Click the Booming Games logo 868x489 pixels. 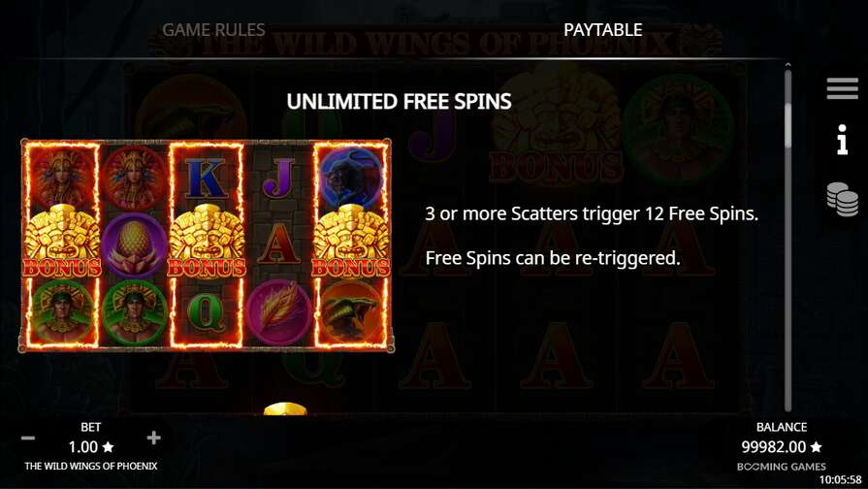(x=781, y=467)
